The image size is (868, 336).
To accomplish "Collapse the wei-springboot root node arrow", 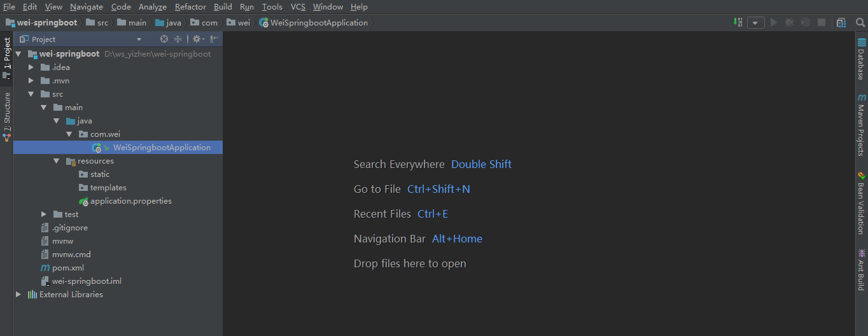I will click(18, 54).
